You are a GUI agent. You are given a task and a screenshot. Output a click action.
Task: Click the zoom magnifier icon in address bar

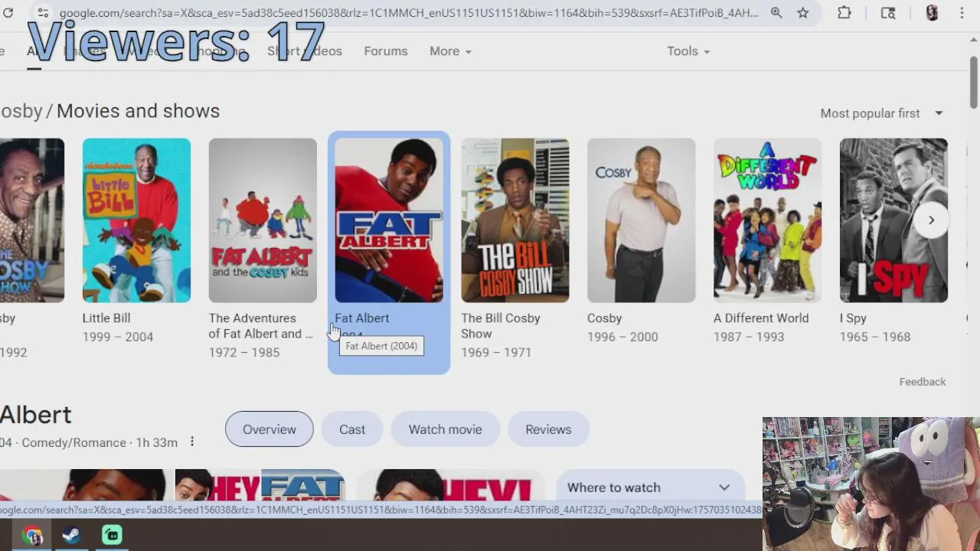pyautogui.click(x=776, y=13)
